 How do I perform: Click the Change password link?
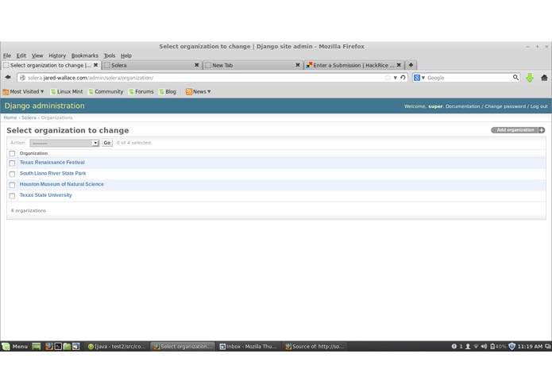coord(505,106)
